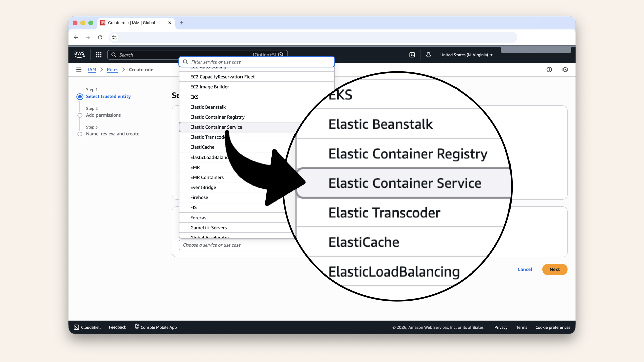The height and width of the screenshot is (362, 644).
Task: Open the Info help panel icon
Action: pos(549,69)
